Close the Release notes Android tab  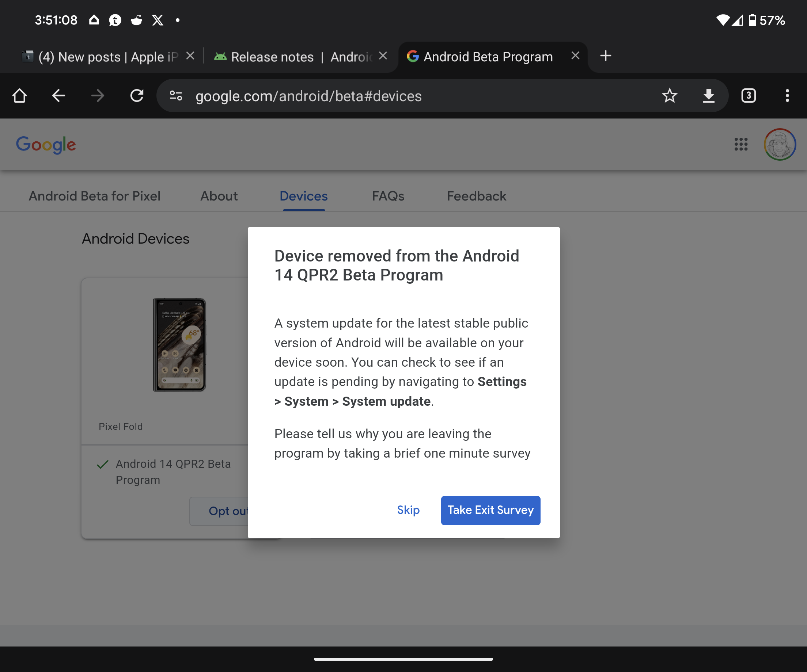point(383,56)
